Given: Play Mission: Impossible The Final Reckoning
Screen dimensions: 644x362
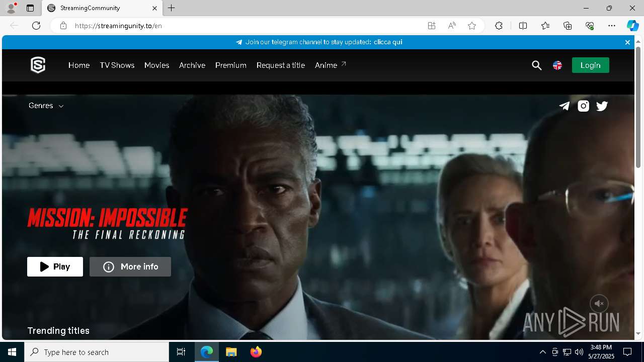Looking at the screenshot, I should point(55,267).
